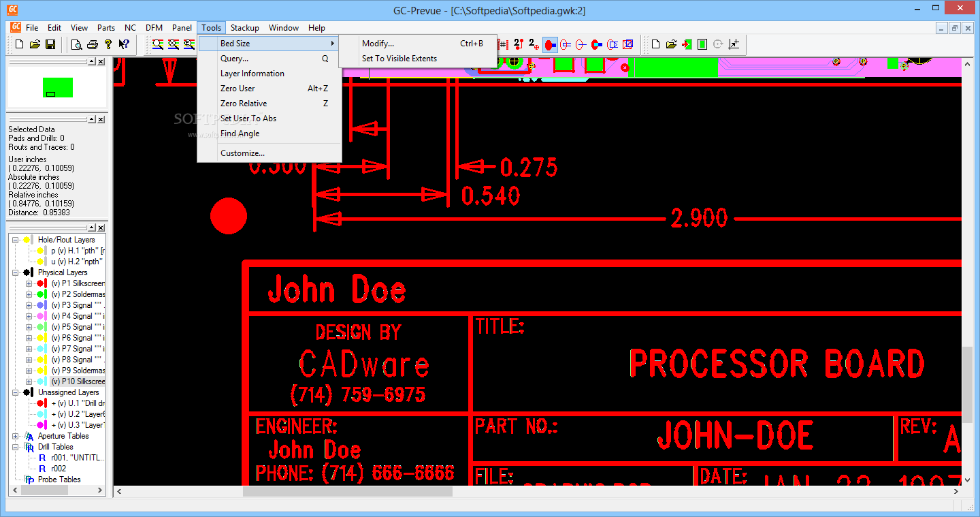980x517 pixels.
Task: Choose Query... from the Tools menu
Action: [x=269, y=59]
